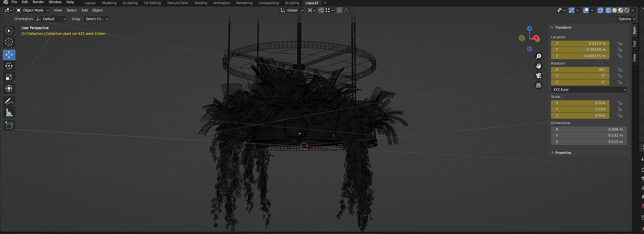Image resolution: width=644 pixels, height=234 pixels.
Task: Add a new workspace tab
Action: click(325, 3)
